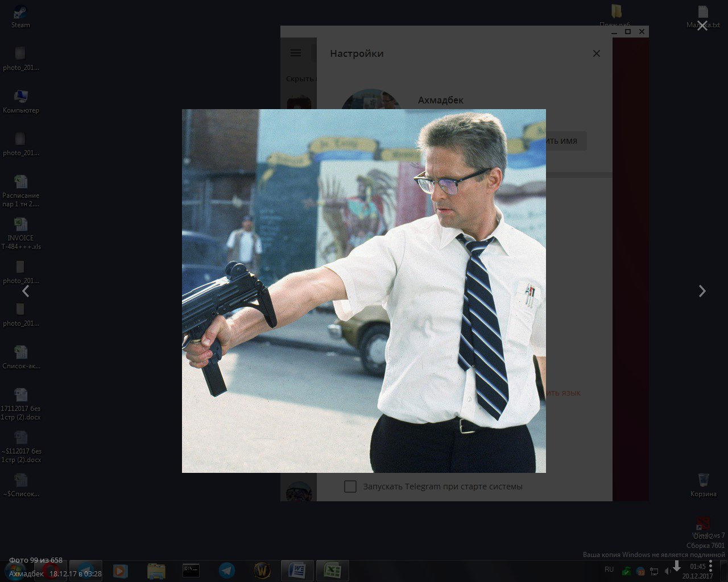Open Opera from the taskbar

point(51,571)
